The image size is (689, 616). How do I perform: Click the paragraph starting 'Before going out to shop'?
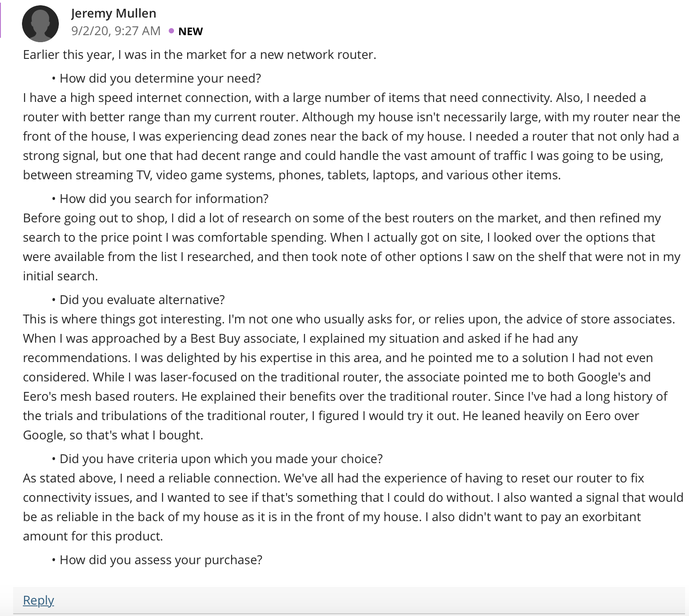pyautogui.click(x=352, y=247)
